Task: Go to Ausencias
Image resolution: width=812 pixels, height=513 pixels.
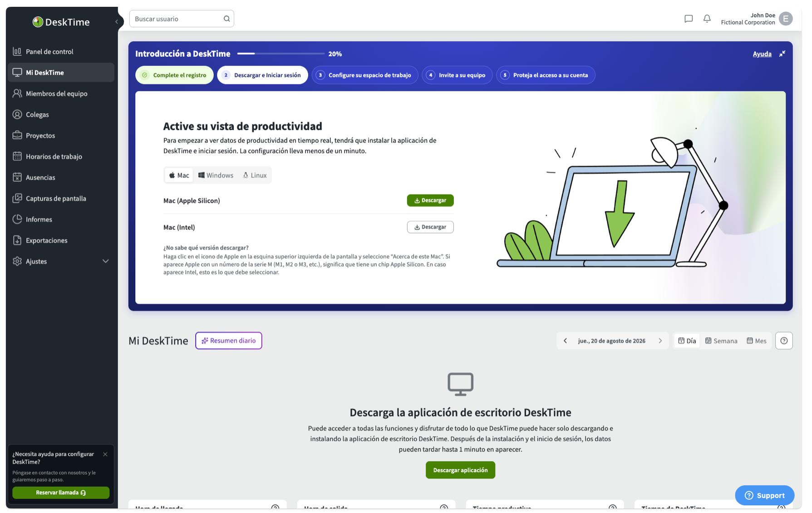Action: tap(61, 177)
